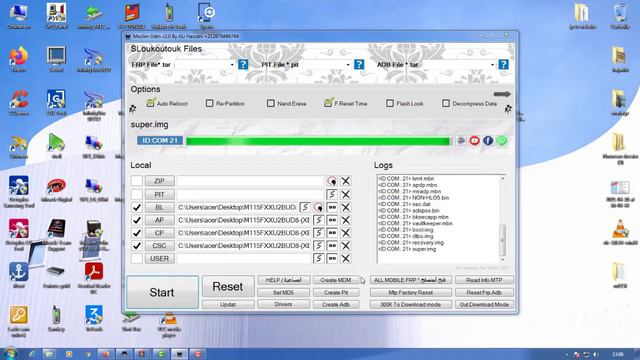
Task: Click X clear icon in USER row
Action: coord(345,258)
